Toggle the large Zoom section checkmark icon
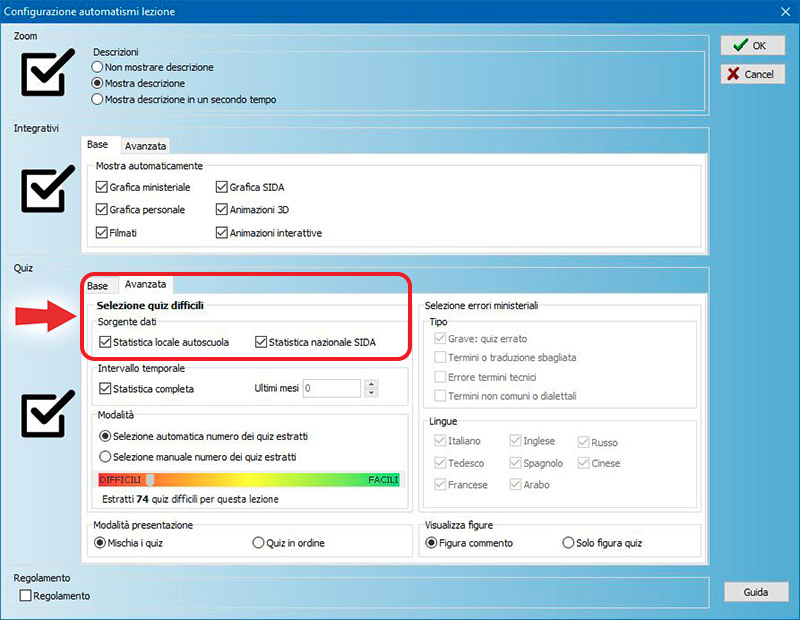The image size is (800, 620). [x=47, y=70]
